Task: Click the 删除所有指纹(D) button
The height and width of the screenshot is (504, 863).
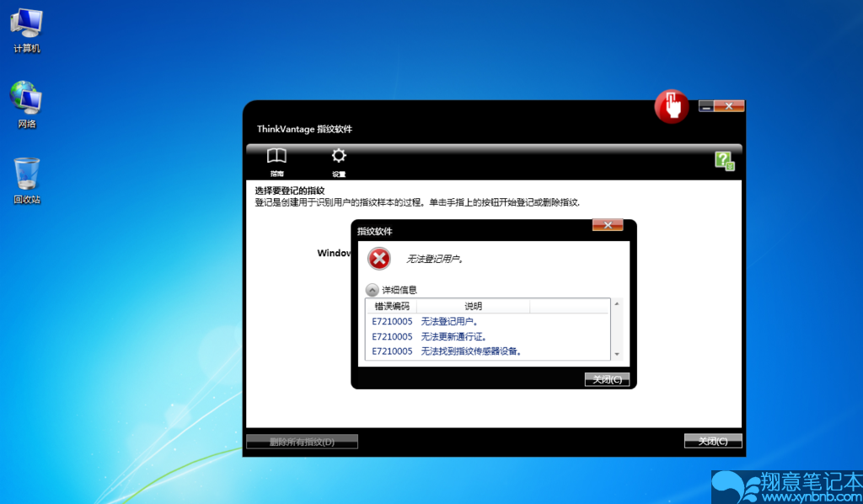Action: pyautogui.click(x=303, y=442)
